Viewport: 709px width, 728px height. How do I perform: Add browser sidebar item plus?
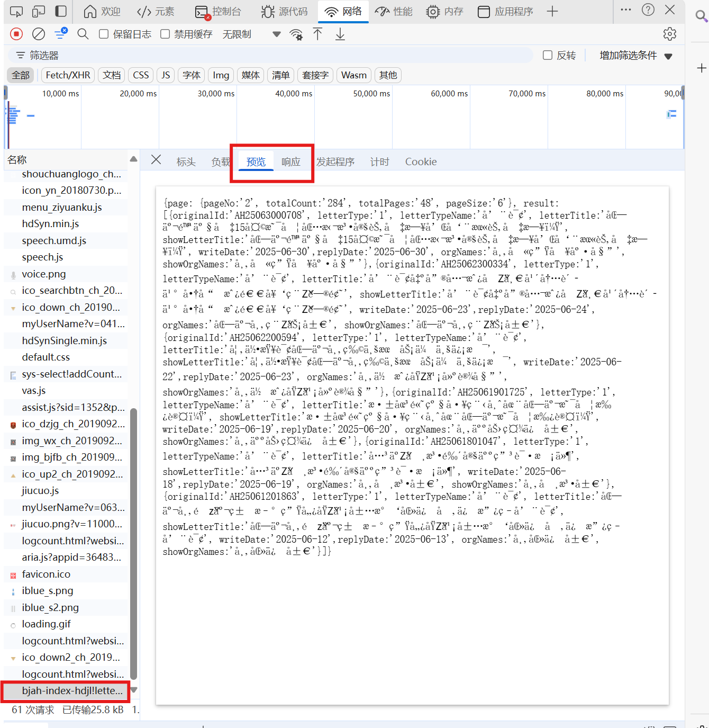click(x=702, y=68)
